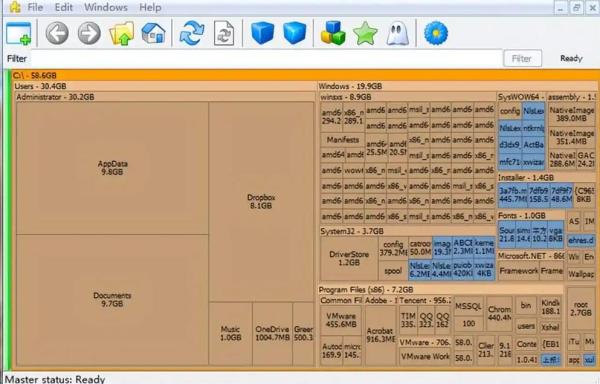Open the File menu
600x384 pixels.
pyautogui.click(x=35, y=7)
